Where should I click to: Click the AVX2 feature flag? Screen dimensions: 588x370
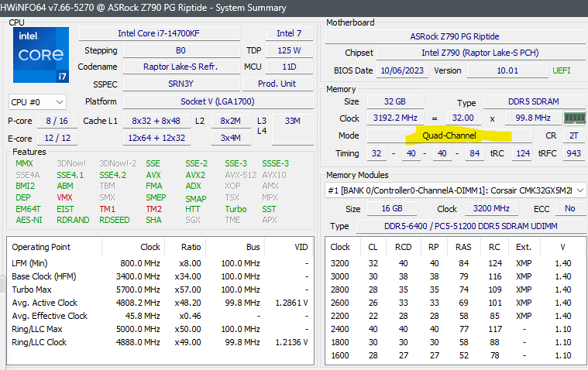[x=196, y=175]
